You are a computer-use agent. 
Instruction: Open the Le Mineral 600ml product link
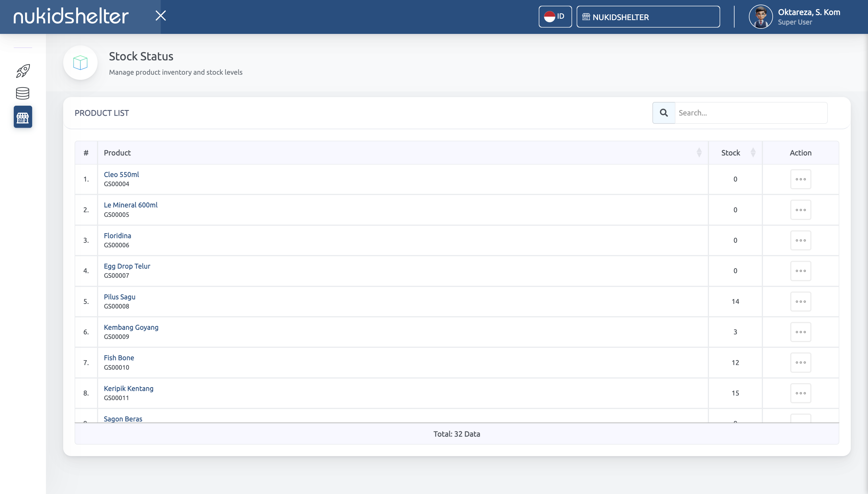[131, 205]
